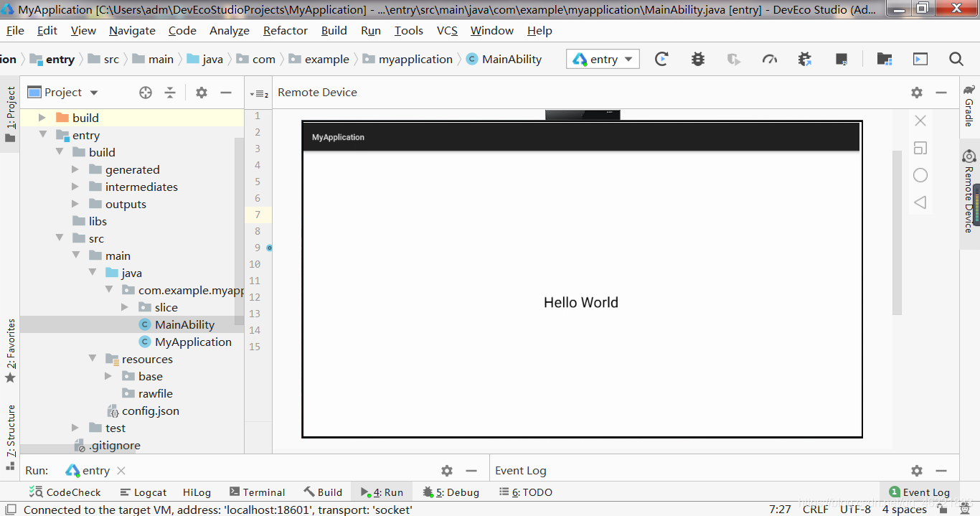980x516 pixels.
Task: Expand the generated folder
Action: pos(75,169)
